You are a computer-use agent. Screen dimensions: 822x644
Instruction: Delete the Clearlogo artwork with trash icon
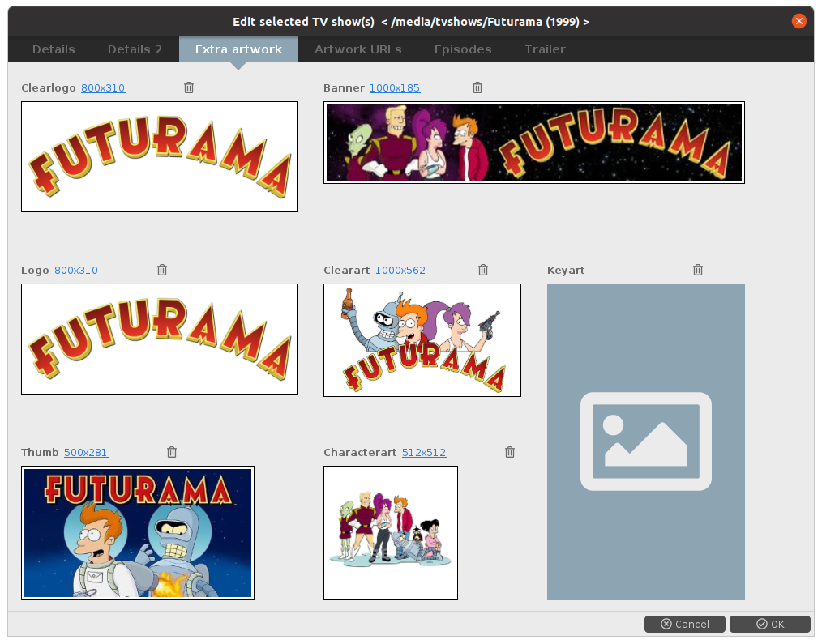(x=189, y=87)
